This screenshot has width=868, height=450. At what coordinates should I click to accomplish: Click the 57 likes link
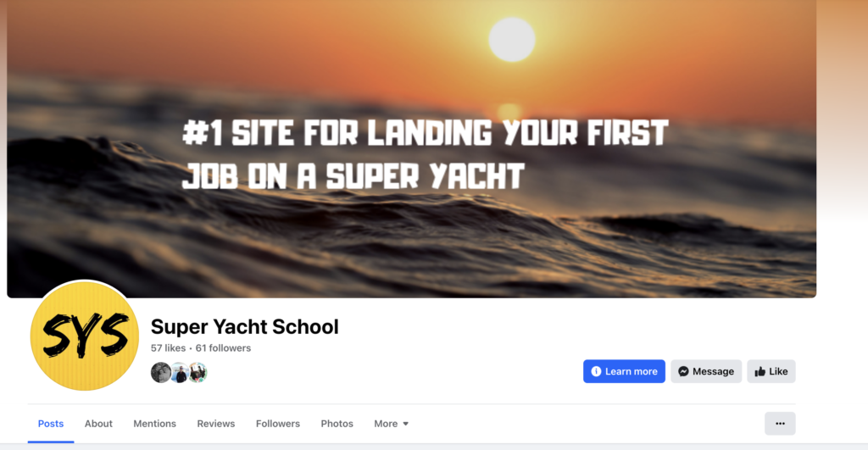[x=169, y=348]
